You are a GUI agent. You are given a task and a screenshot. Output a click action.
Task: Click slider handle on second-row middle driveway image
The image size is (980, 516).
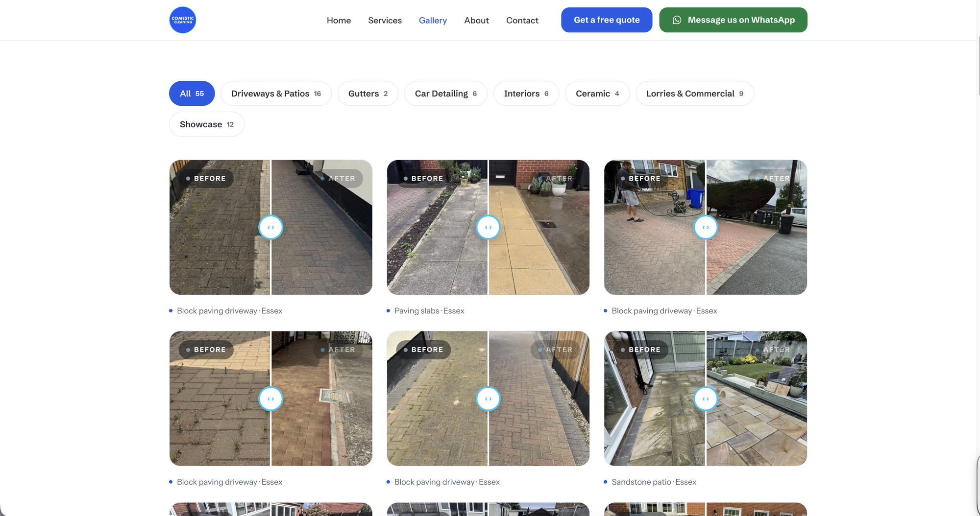488,399
